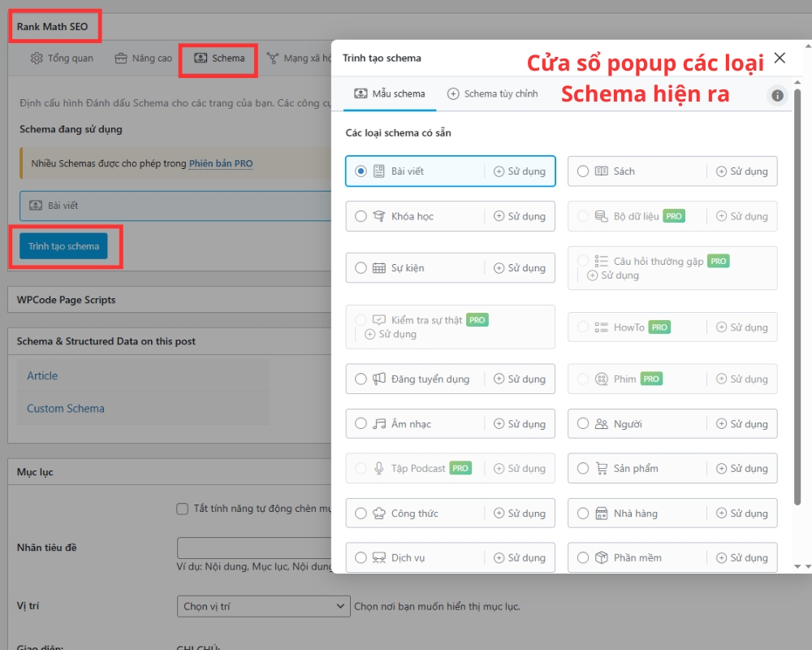
Task: Select the Công thức radio button
Action: click(x=361, y=513)
